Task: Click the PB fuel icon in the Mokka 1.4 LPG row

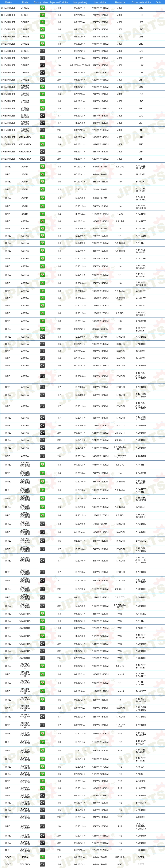Action: tap(42, 666)
